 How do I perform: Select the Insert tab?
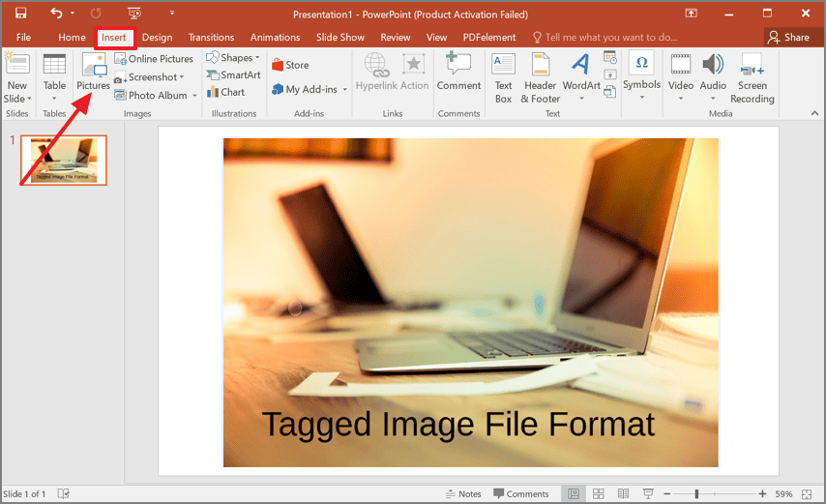pyautogui.click(x=114, y=38)
